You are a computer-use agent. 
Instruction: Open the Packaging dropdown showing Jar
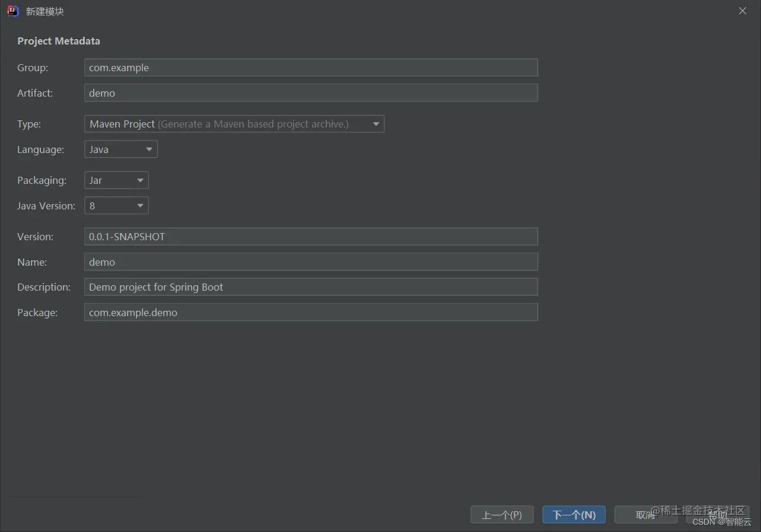(116, 180)
